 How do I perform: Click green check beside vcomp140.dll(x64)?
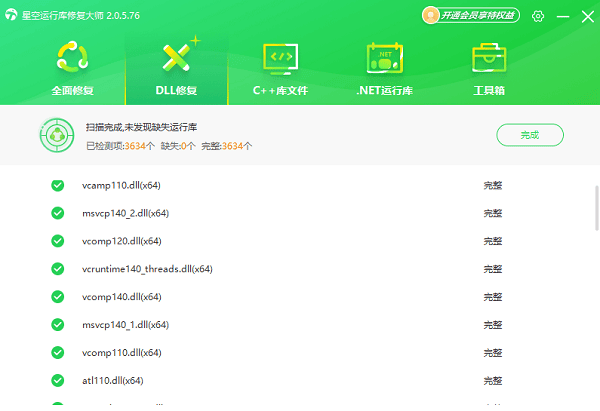(x=58, y=297)
